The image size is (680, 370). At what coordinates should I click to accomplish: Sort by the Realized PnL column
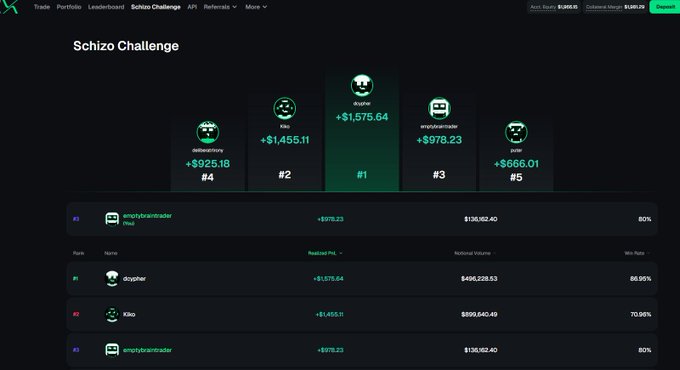click(325, 253)
